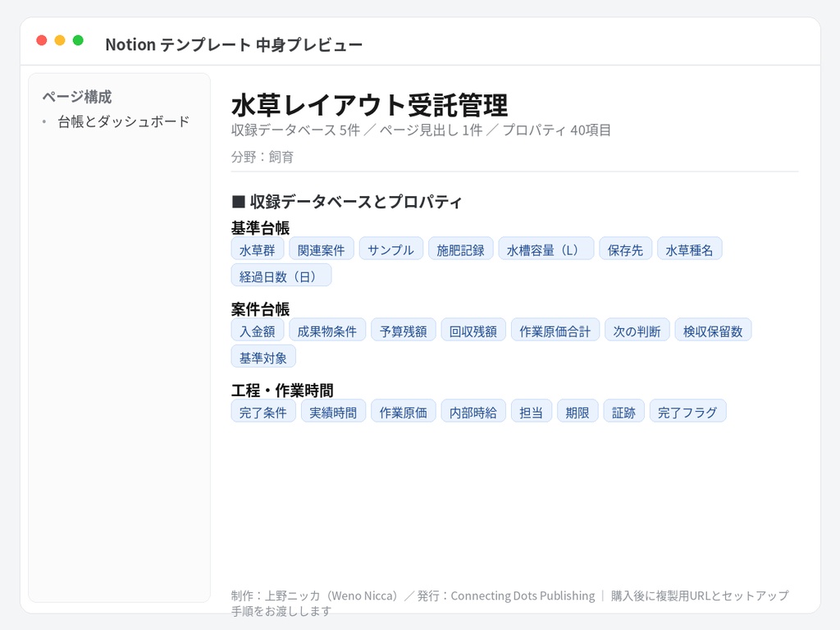Viewport: 840px width, 630px height.
Task: Choose the 予算残額 property tag
Action: (x=404, y=331)
